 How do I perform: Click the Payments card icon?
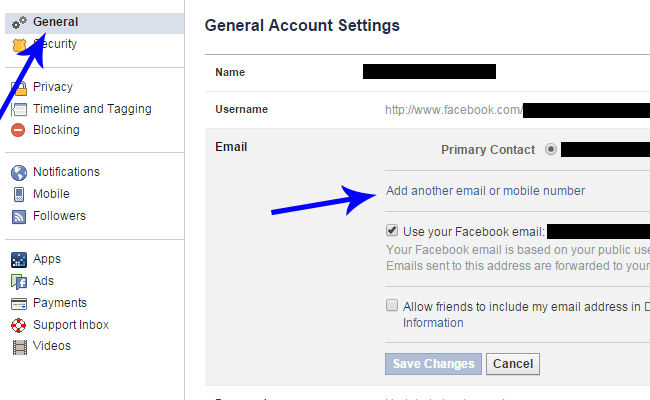pyautogui.click(x=19, y=304)
